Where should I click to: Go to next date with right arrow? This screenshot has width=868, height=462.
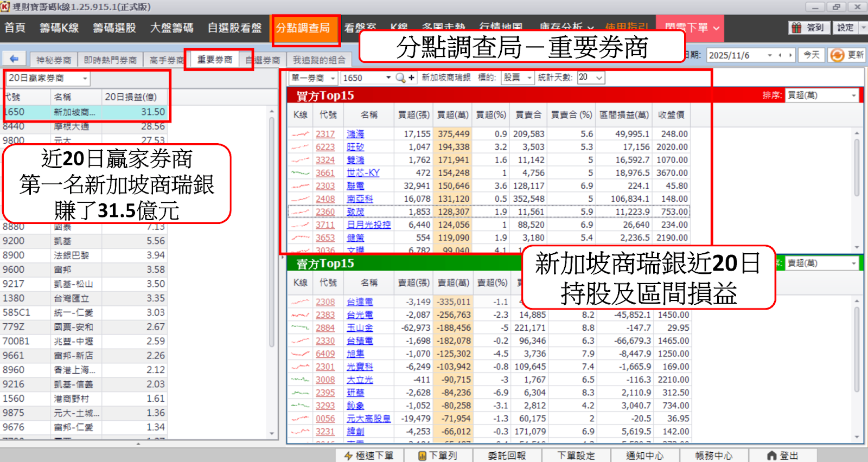point(790,55)
